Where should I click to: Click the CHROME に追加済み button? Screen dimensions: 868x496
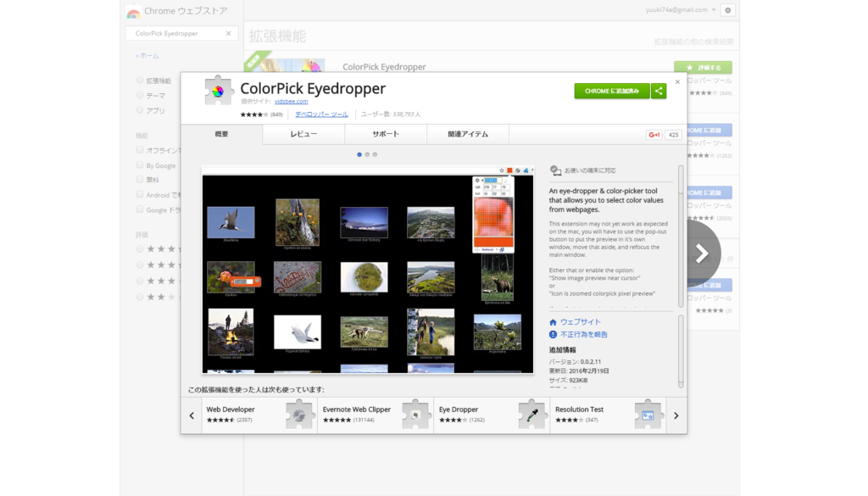click(612, 91)
